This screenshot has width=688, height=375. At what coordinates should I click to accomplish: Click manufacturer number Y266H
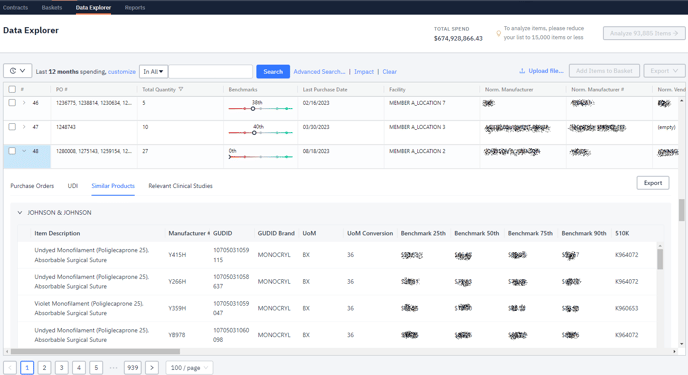[x=177, y=282]
